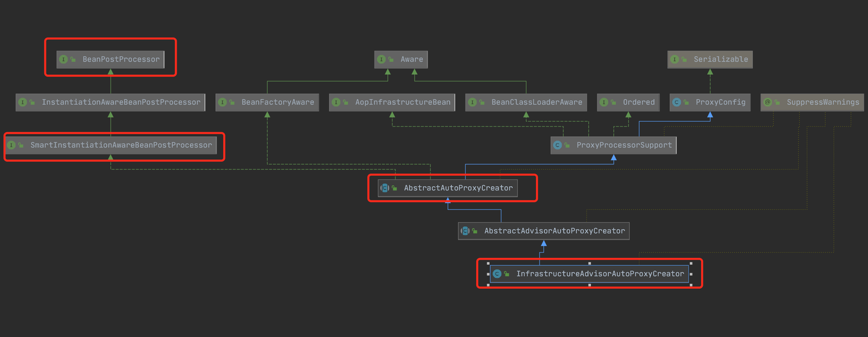Select the Ordered label text

(639, 102)
